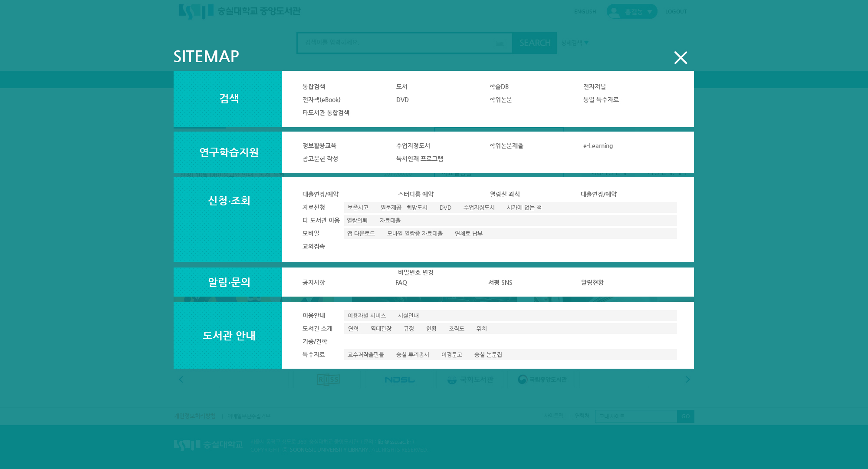Open 비밀번호 변경 link
This screenshot has width=868, height=469.
pyautogui.click(x=416, y=273)
